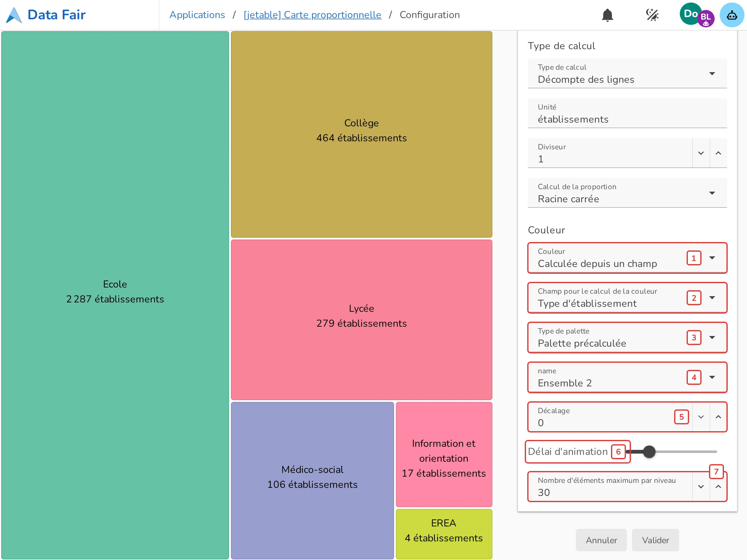Viewport: 747px width, 560px height.
Task: Open Calcul de la proportion dropdown
Action: tap(627, 193)
